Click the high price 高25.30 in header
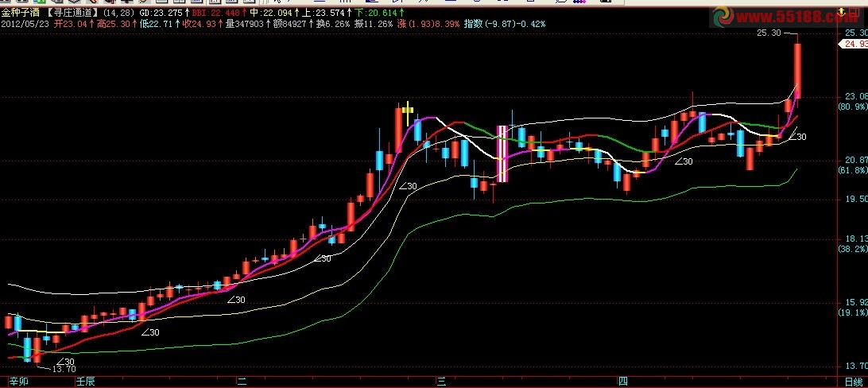Image resolution: width=868 pixels, height=388 pixels. point(114,24)
